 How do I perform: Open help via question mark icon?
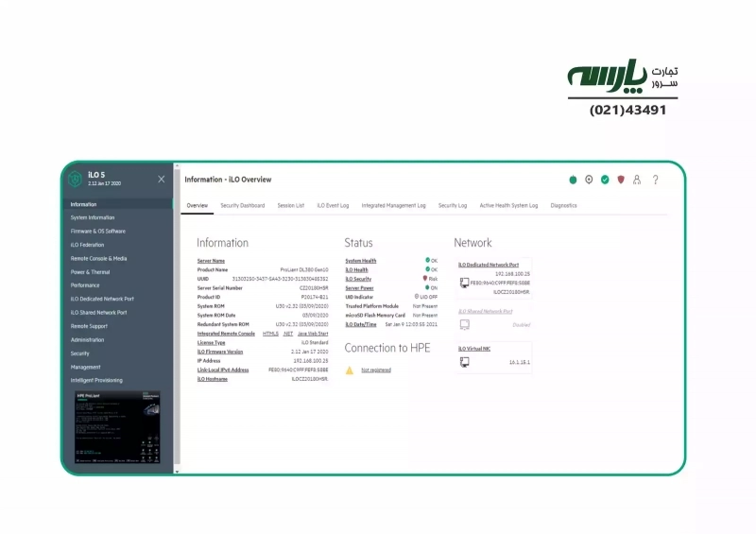655,180
